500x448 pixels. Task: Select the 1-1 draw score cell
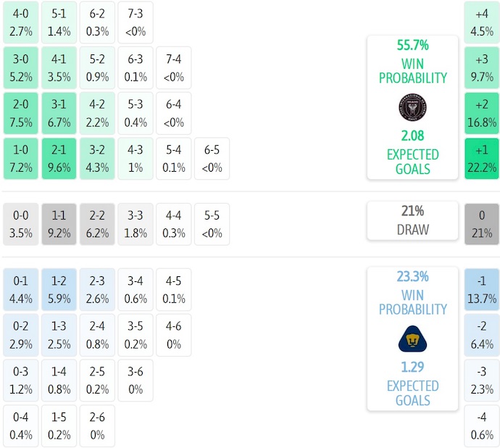coord(58,225)
